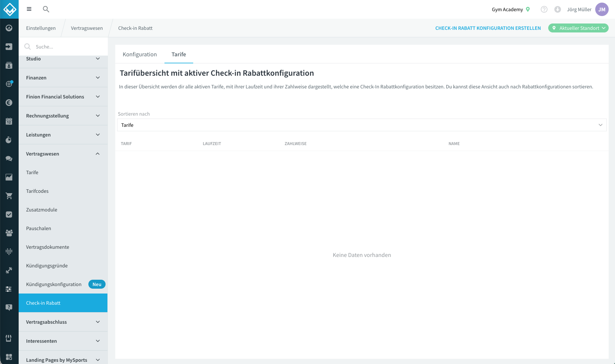This screenshot has width=615, height=364.
Task: Open the check-in arrow icon in left rail
Action: point(9,47)
